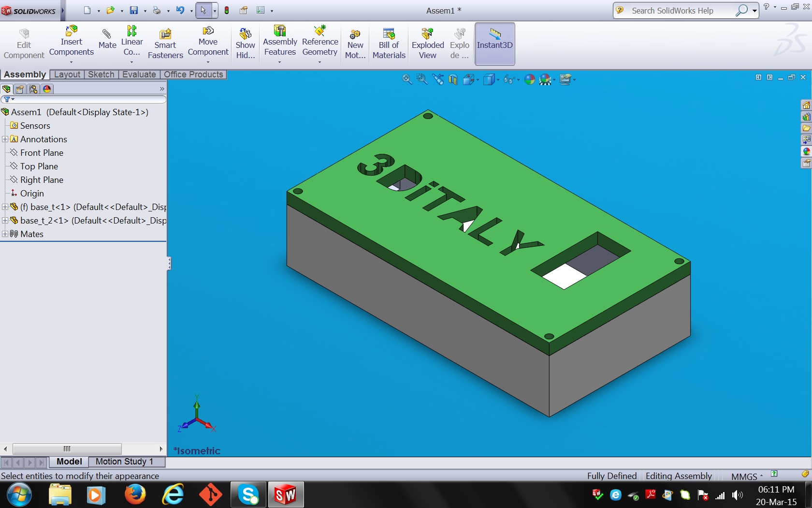Select the Model tab at bottom
Screen dimensions: 812x508
coord(69,462)
